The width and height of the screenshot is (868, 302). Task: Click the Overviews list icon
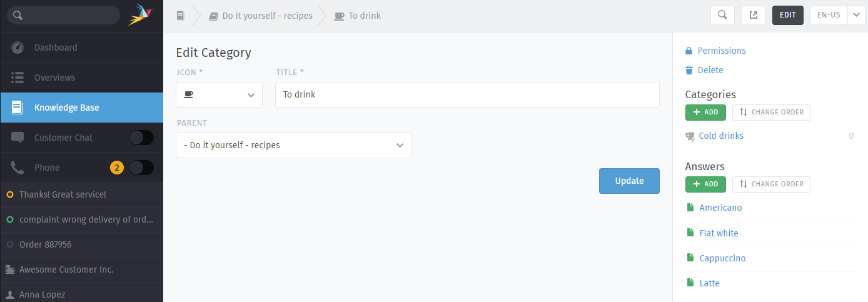(x=18, y=78)
